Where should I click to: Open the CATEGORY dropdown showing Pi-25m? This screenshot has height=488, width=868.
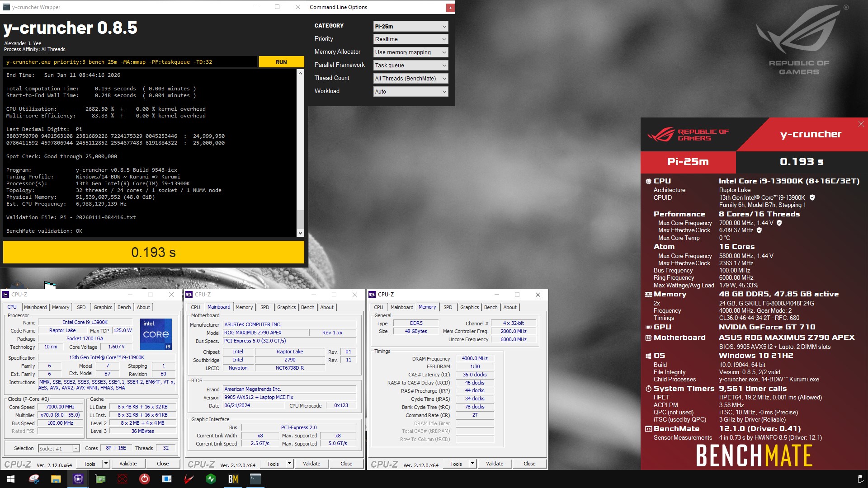click(x=410, y=26)
